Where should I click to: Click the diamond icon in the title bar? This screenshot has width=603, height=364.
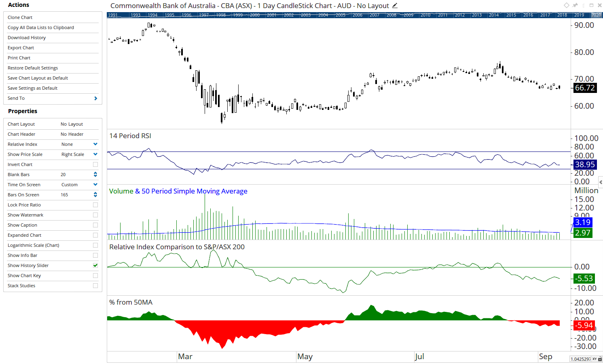click(567, 5)
